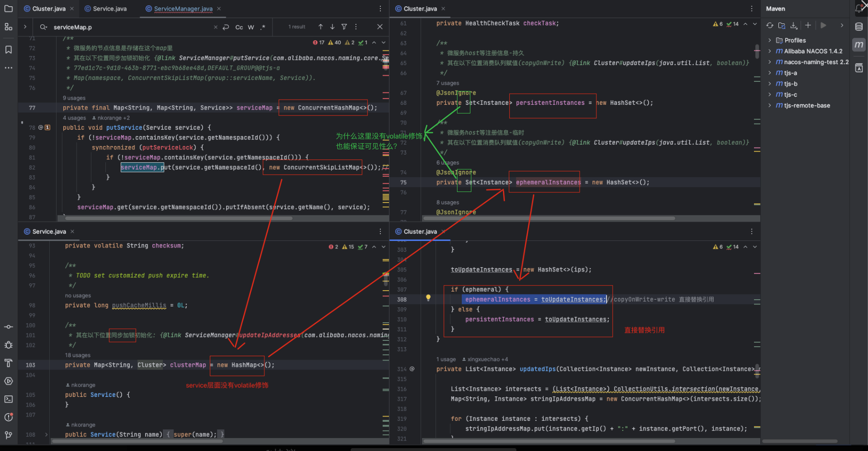Reload all Maven projects

pos(770,25)
